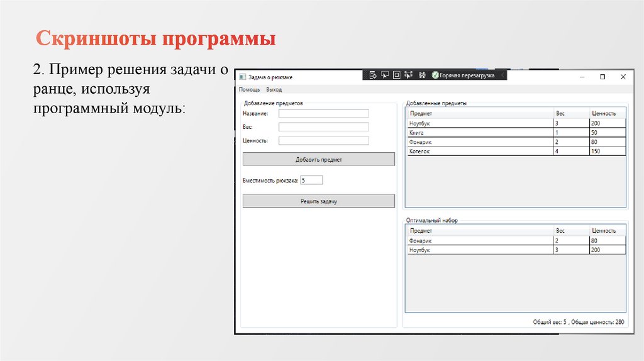Click the Вместимость рюкзака field
Viewport: 644px width, 361px height.
(x=311, y=181)
